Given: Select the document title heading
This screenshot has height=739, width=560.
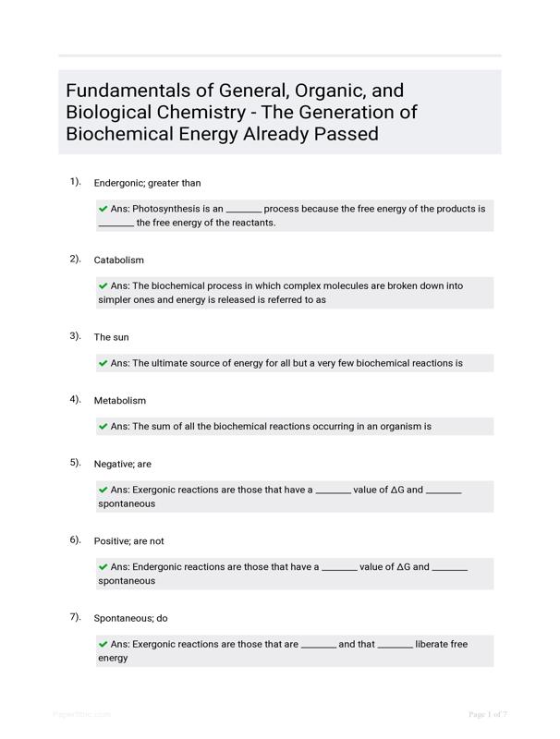Looking at the screenshot, I should 241,112.
